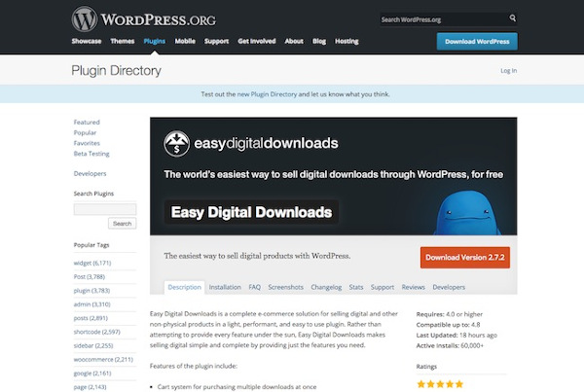Open the Themes menu item

click(x=123, y=41)
